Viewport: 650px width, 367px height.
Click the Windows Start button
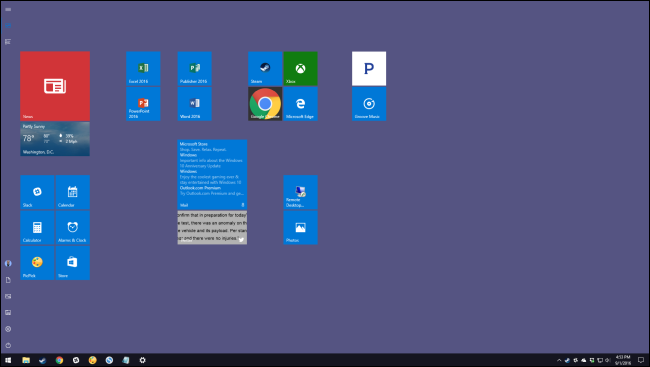click(x=8, y=360)
